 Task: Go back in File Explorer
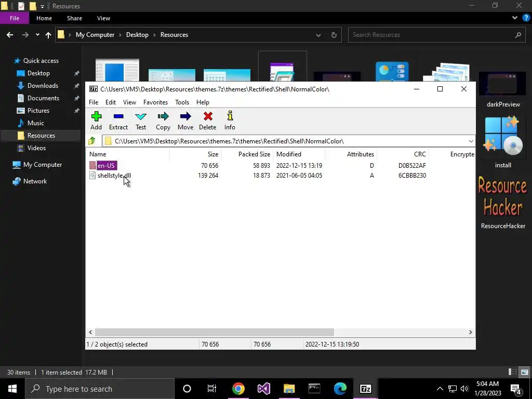point(10,35)
